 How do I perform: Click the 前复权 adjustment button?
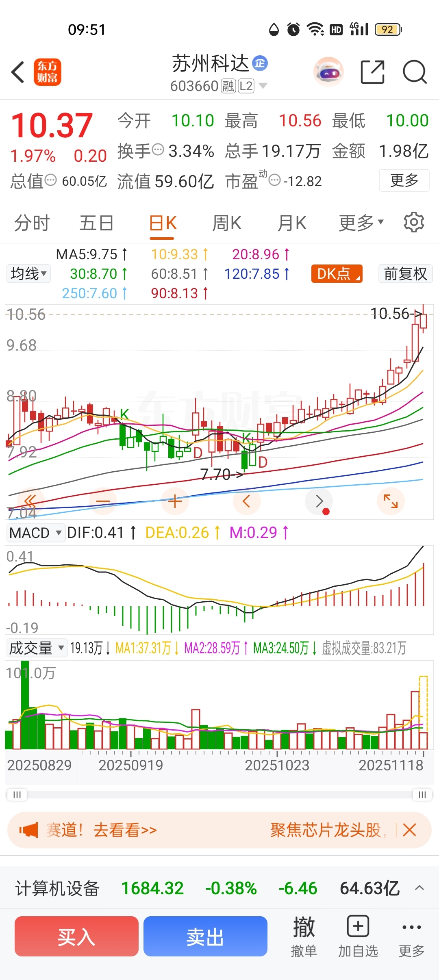click(x=405, y=273)
